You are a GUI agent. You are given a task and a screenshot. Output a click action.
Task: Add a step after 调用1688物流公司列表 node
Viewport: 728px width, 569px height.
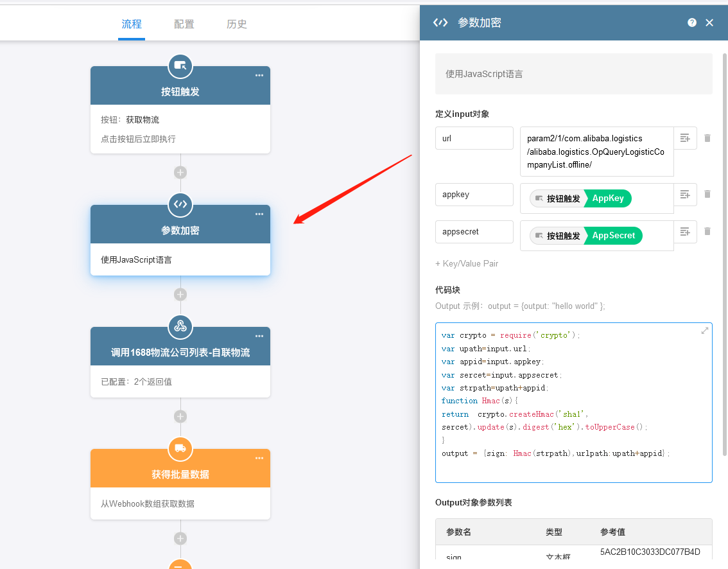[x=180, y=416]
